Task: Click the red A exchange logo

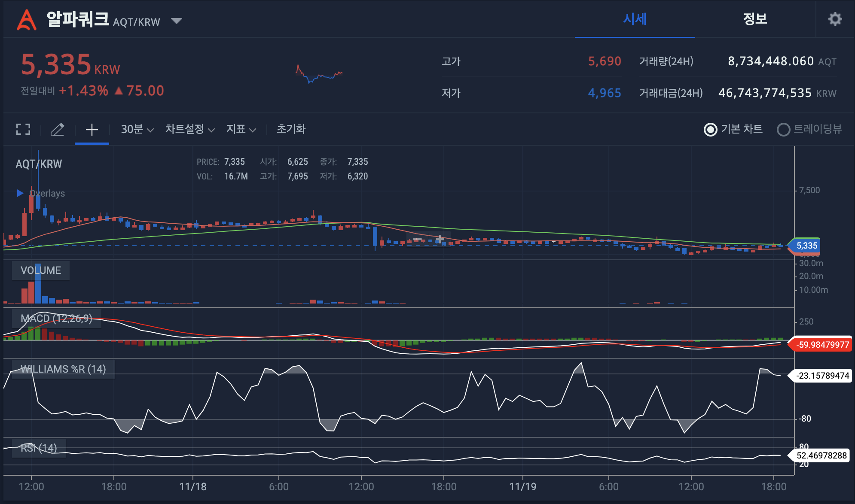Action: coord(26,20)
